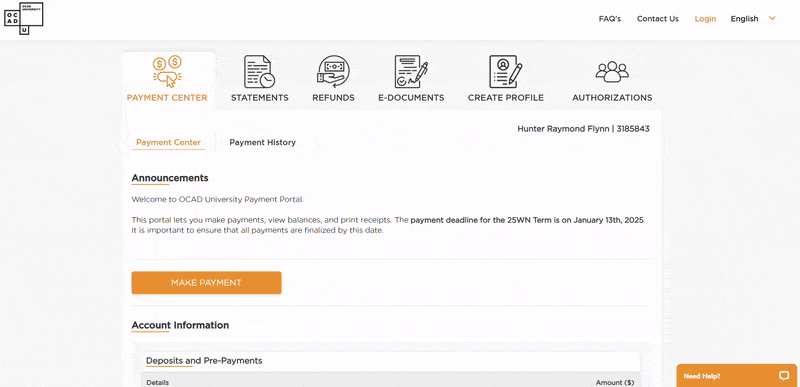Open the Refunds cash-in-hand icon
The image size is (800, 387).
tap(333, 71)
